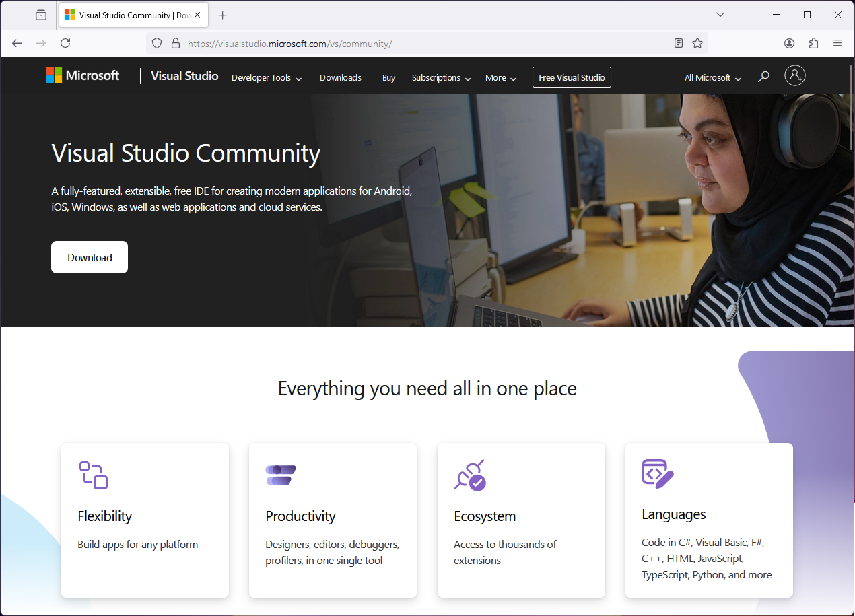855x616 pixels.
Task: Expand the Developer Tools dropdown
Action: click(266, 78)
